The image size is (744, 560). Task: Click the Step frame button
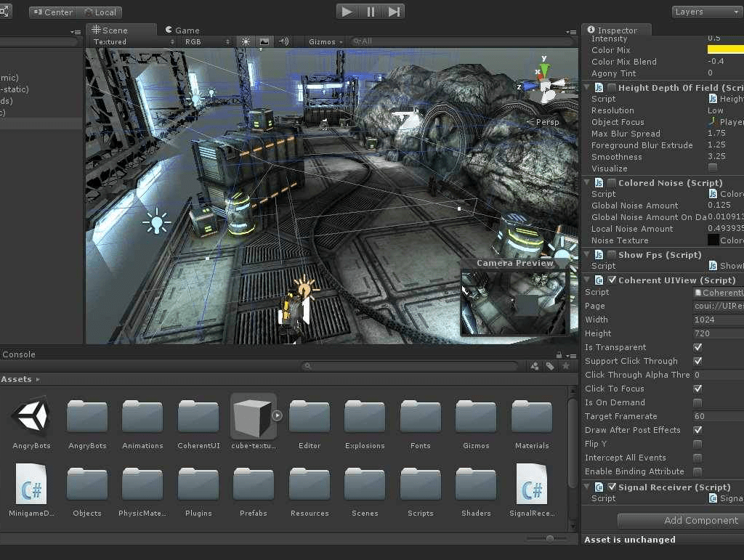(x=394, y=12)
